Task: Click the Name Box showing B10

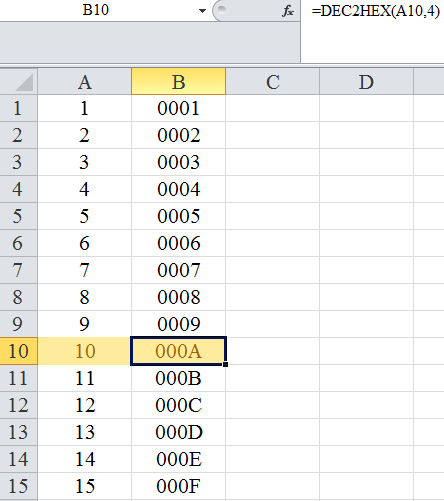Action: click(x=96, y=10)
